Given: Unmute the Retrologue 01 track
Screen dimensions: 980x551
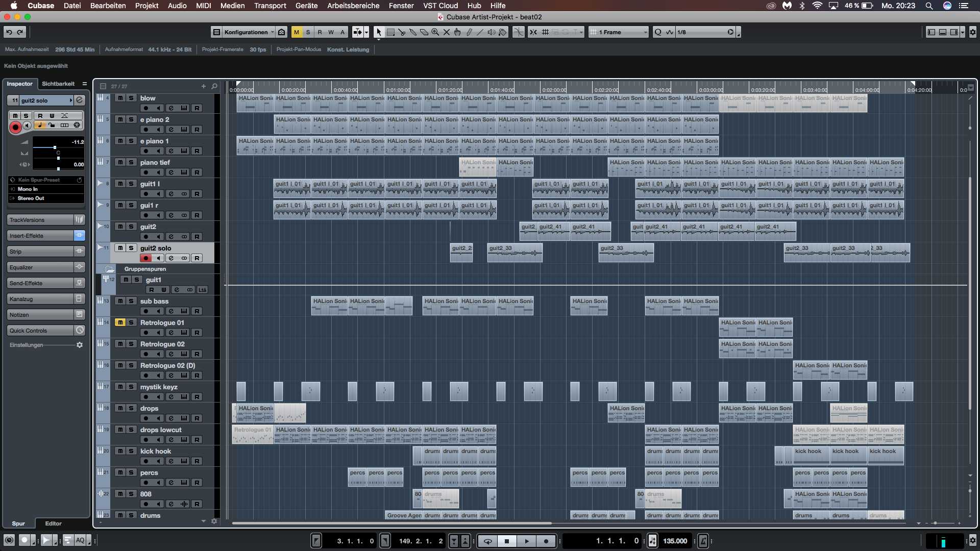Looking at the screenshot, I should (x=120, y=322).
